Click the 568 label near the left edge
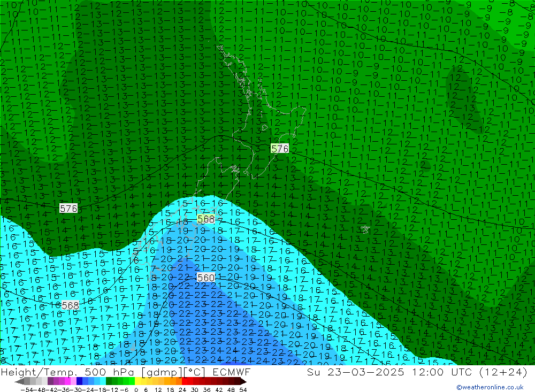The height and width of the screenshot is (392, 535). tap(70, 305)
